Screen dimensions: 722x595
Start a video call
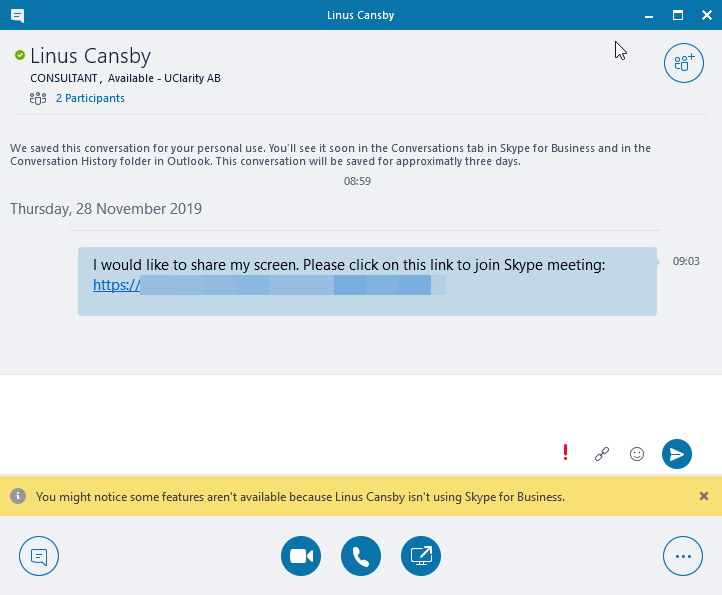point(301,556)
